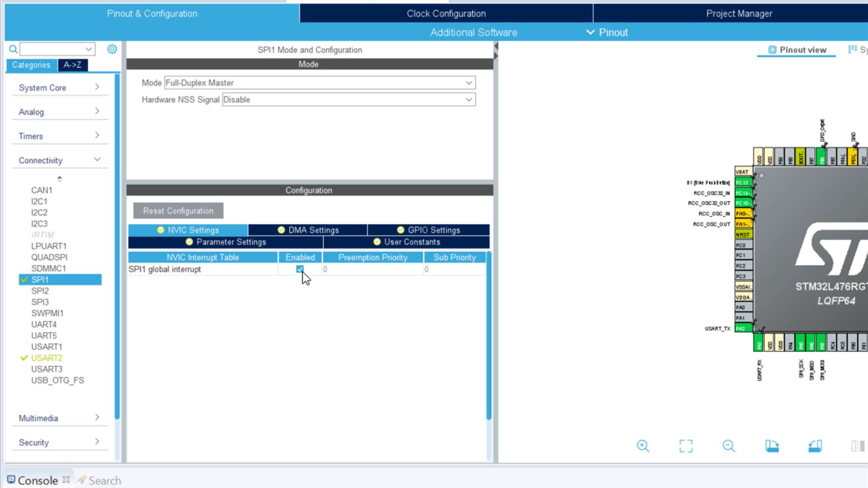This screenshot has width=868, height=488.
Task: Open the Mode Full-Duplex Master dropdown
Action: click(319, 83)
